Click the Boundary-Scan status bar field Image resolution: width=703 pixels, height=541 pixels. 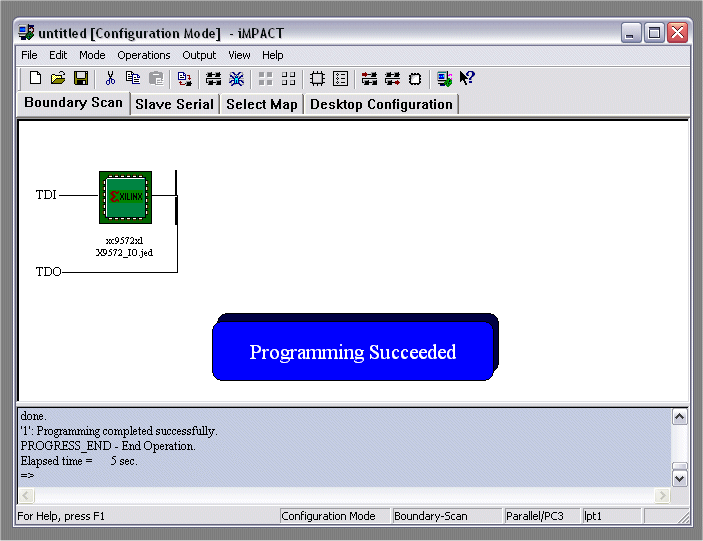(x=447, y=516)
